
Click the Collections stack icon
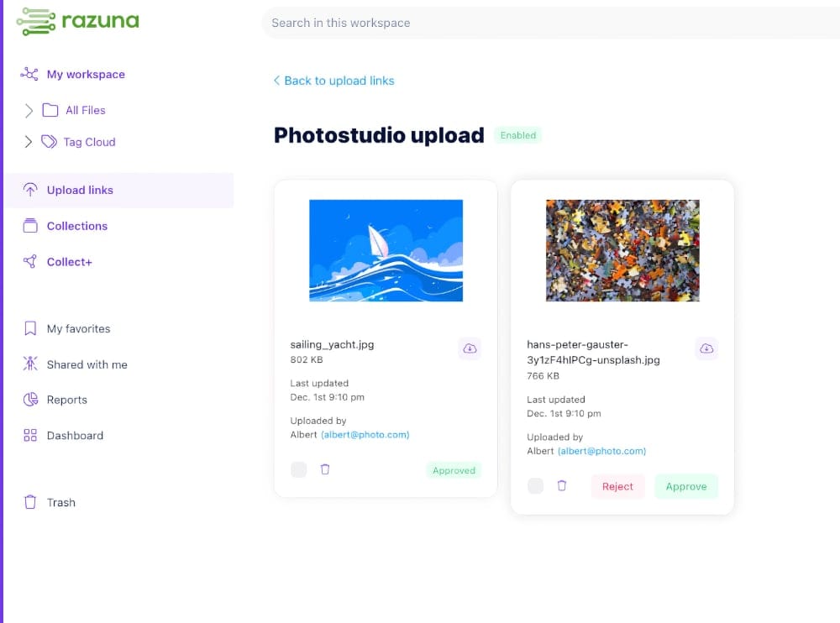point(30,226)
